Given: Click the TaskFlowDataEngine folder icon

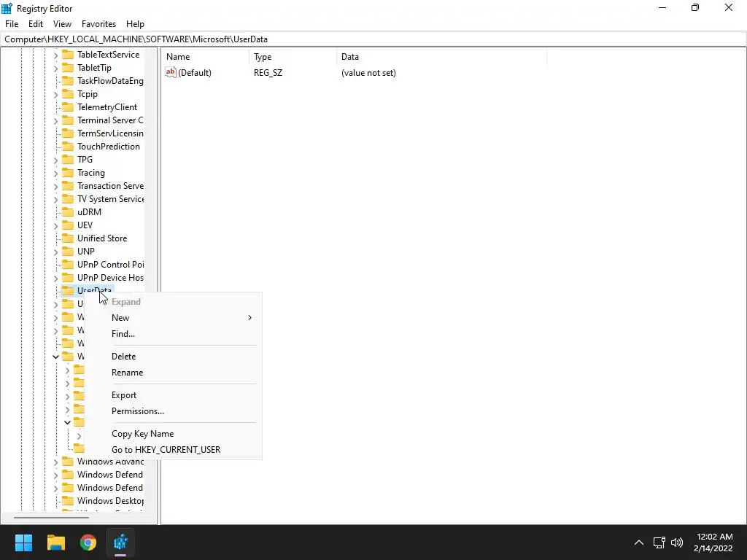Looking at the screenshot, I should coord(68,81).
